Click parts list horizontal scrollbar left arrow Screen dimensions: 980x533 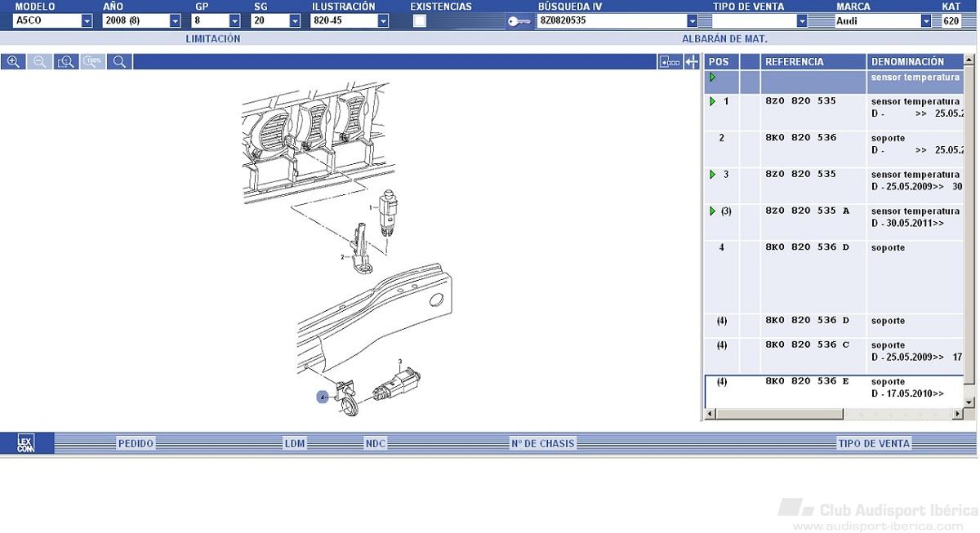coord(710,415)
